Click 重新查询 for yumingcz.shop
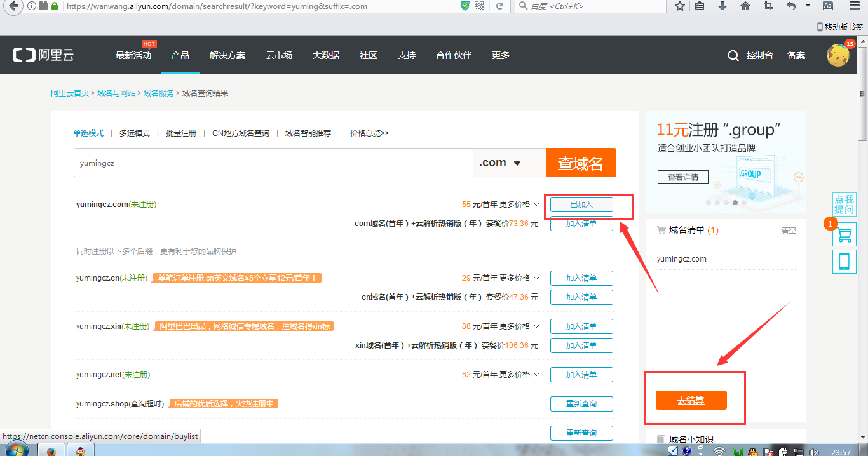The width and height of the screenshot is (868, 456). pos(581,404)
